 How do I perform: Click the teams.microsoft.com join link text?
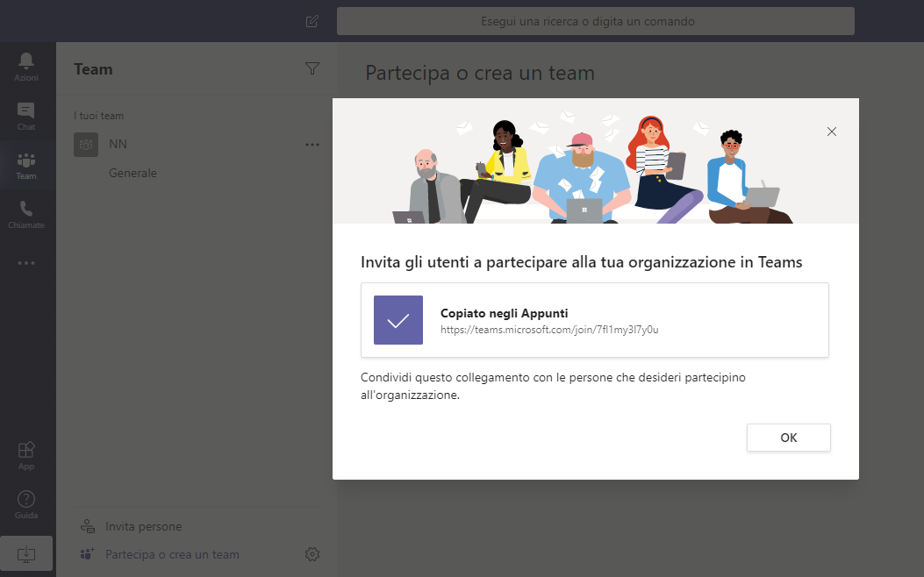point(549,330)
